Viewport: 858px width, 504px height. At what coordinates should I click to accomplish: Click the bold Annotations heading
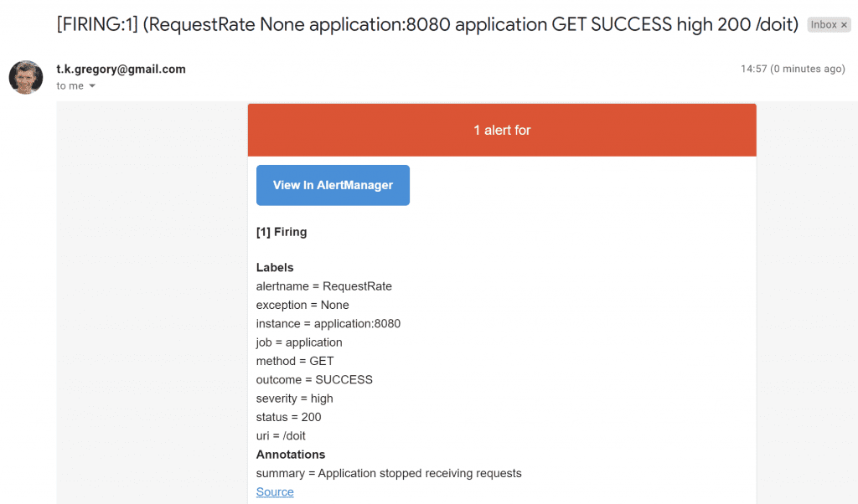[291, 455]
